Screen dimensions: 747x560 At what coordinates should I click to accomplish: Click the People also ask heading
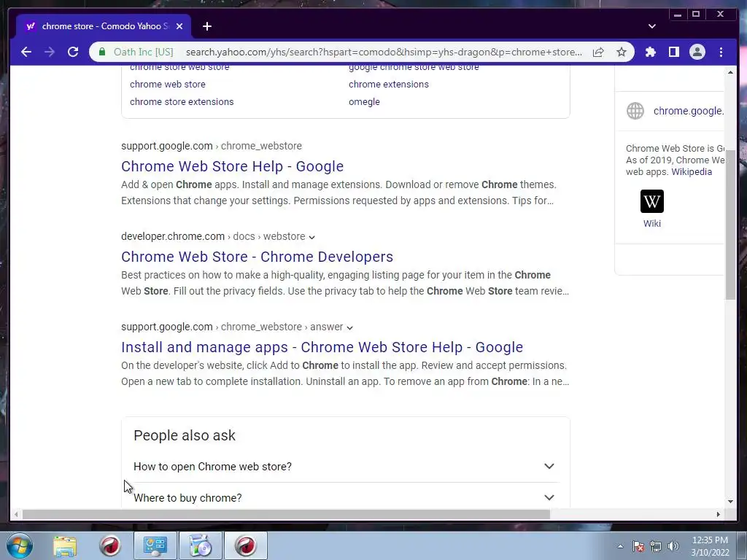[x=185, y=435]
